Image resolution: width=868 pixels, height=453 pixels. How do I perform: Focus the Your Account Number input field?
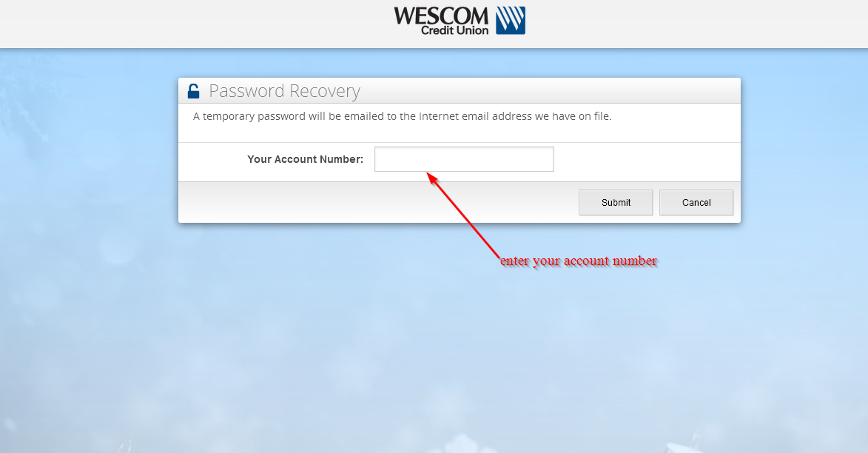pos(464,159)
